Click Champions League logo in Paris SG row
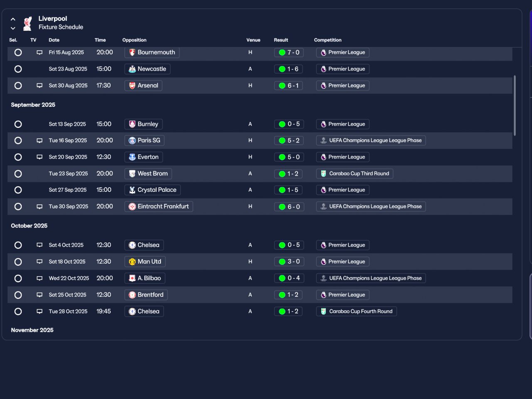The width and height of the screenshot is (532, 399). [x=323, y=140]
